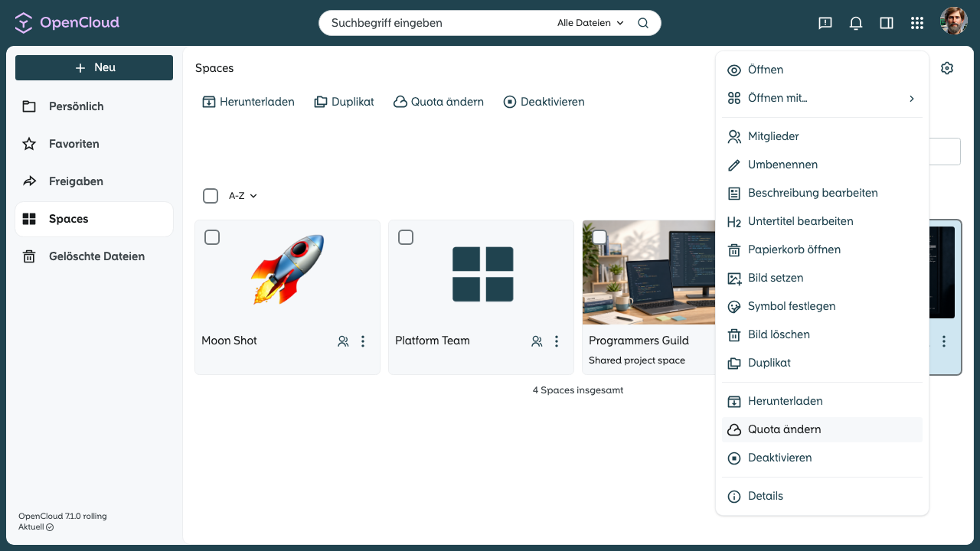The image size is (980, 551).
Task: Click the OpenCloud 7.1.0 rolling version text
Action: [x=63, y=516]
